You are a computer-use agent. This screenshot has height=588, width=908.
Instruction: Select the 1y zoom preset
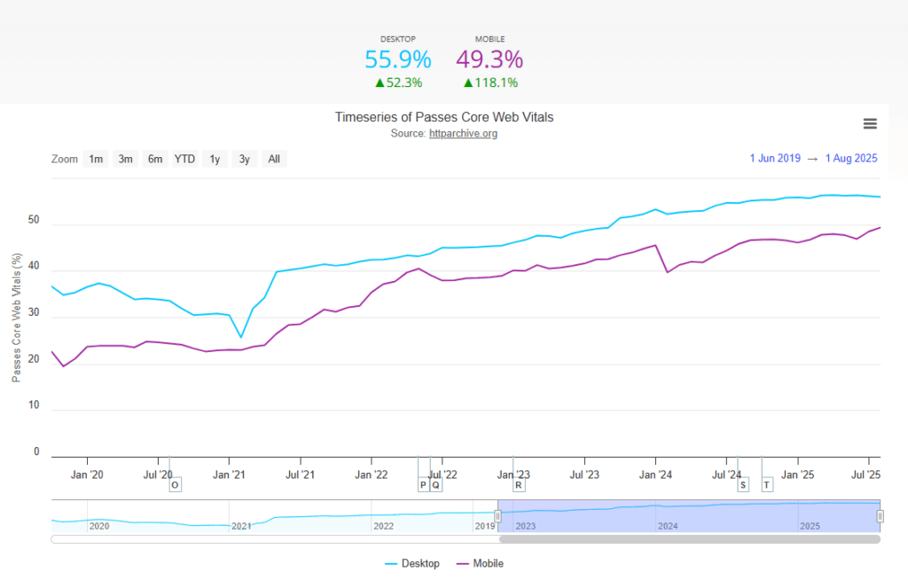(214, 159)
